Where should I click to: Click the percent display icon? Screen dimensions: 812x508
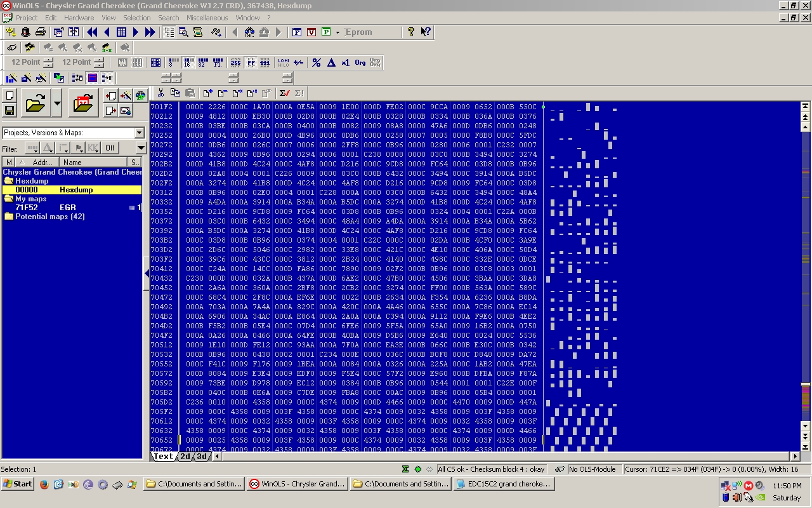(316, 62)
